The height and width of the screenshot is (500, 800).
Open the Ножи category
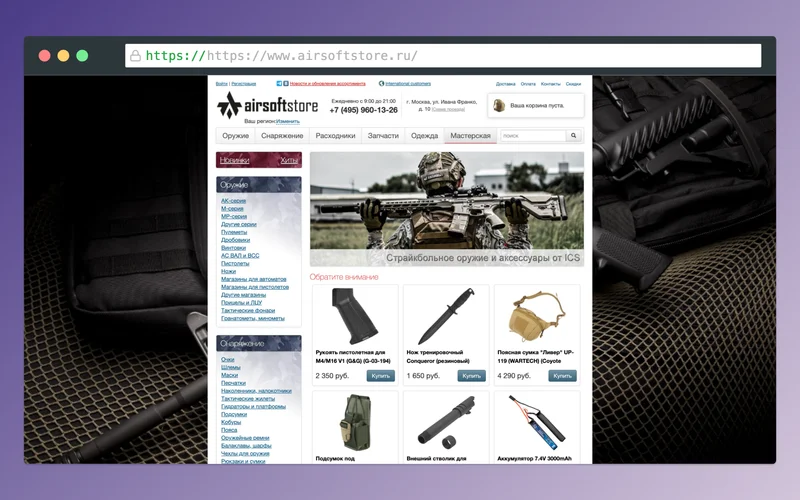(x=228, y=271)
